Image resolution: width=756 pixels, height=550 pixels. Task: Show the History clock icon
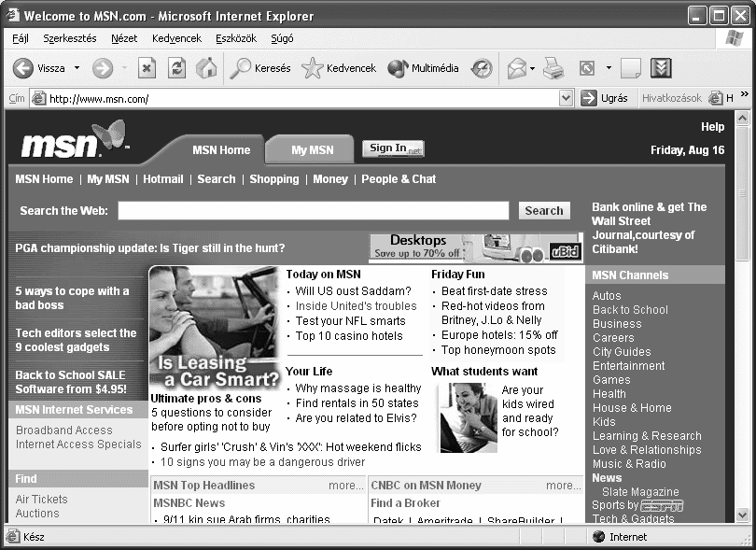coord(482,68)
